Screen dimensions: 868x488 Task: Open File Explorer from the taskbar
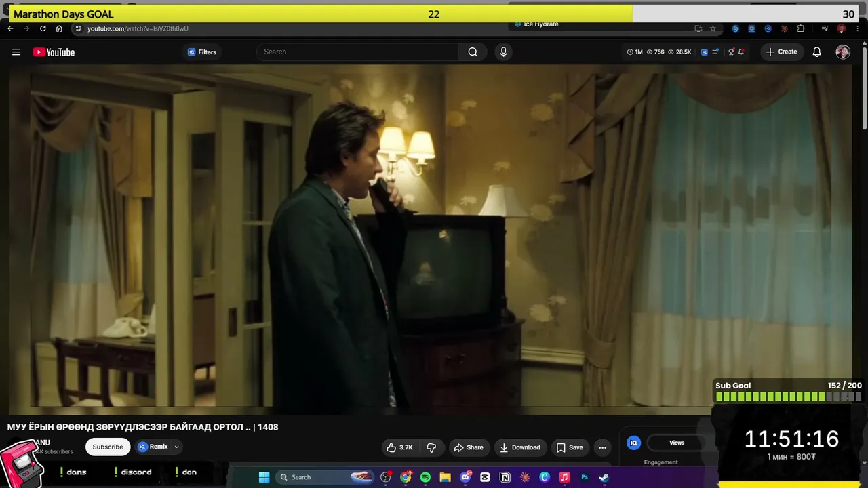(445, 477)
